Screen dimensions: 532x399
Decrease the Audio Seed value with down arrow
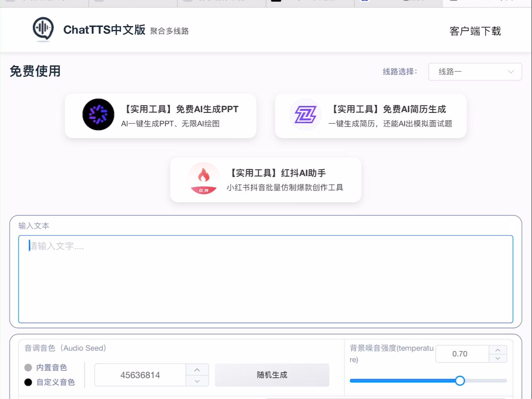(197, 381)
